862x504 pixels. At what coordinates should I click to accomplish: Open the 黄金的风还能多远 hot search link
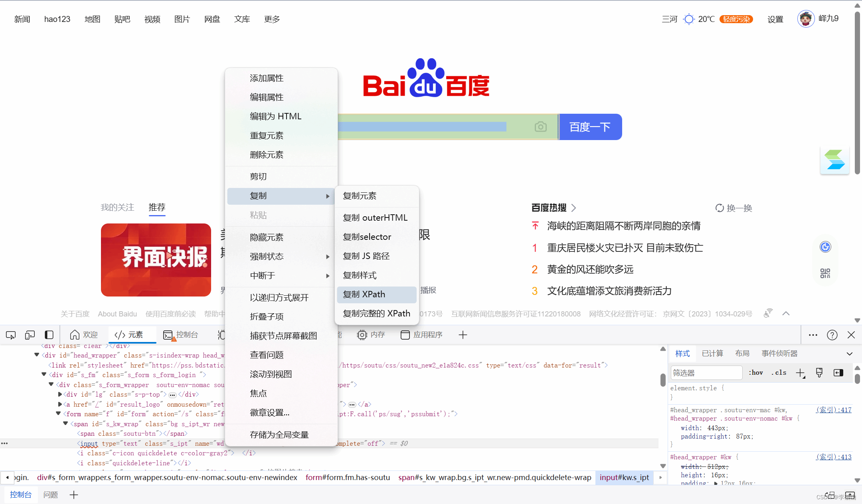(590, 269)
